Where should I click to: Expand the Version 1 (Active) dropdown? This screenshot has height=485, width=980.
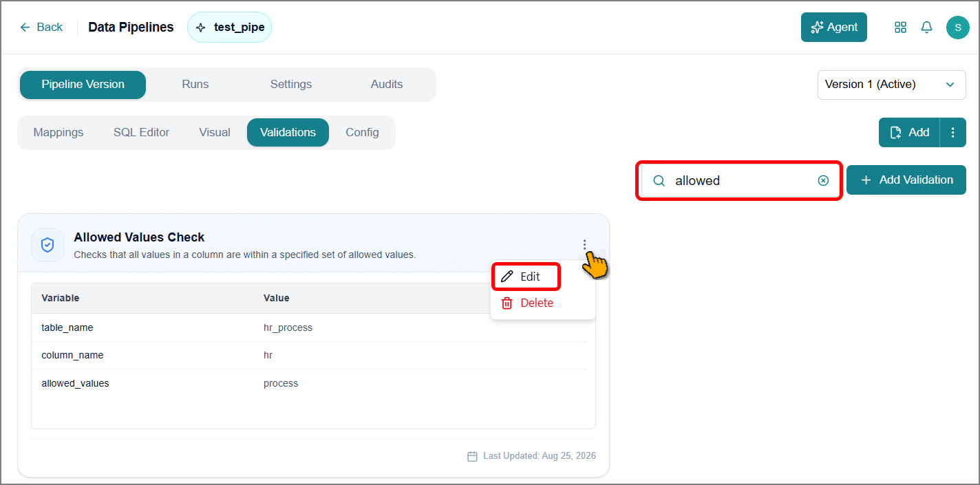[891, 85]
